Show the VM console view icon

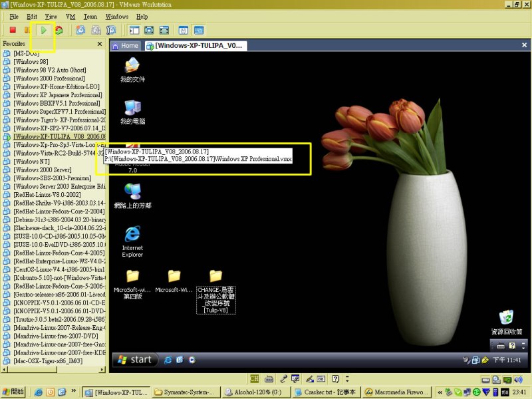tap(199, 30)
